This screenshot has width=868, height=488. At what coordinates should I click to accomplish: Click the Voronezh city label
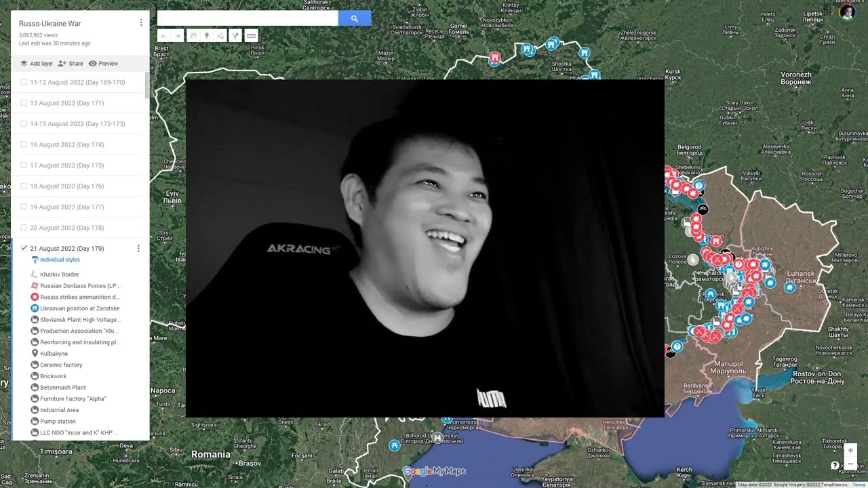(x=795, y=78)
